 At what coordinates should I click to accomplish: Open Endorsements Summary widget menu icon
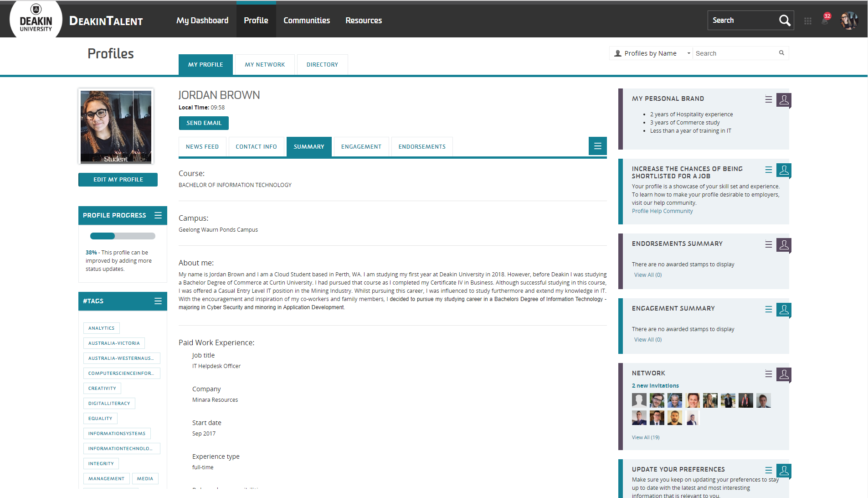769,244
